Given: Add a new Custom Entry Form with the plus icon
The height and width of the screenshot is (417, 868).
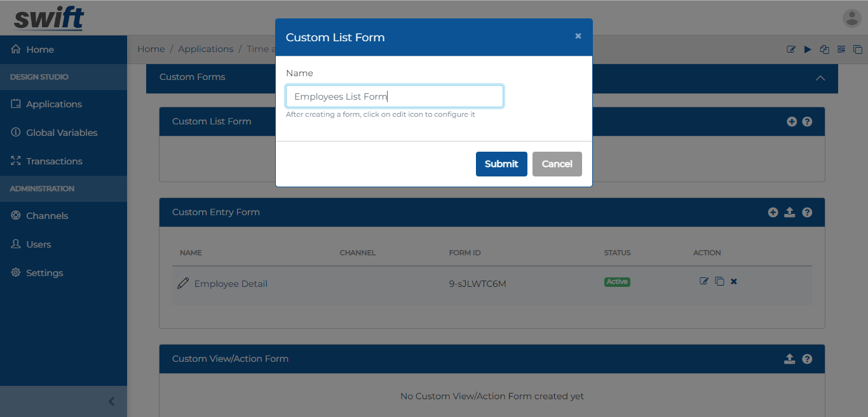Looking at the screenshot, I should (773, 212).
